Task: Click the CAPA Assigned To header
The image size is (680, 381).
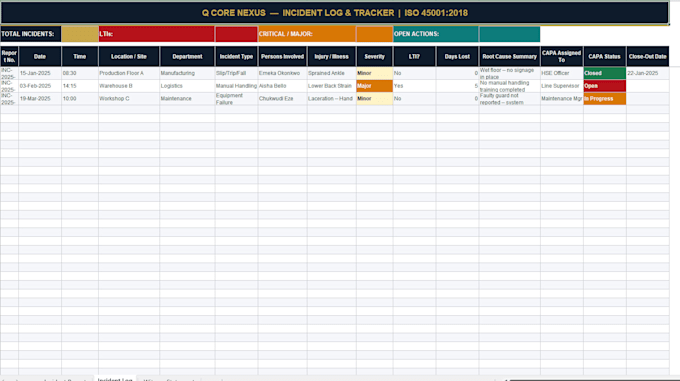Action: tap(562, 56)
